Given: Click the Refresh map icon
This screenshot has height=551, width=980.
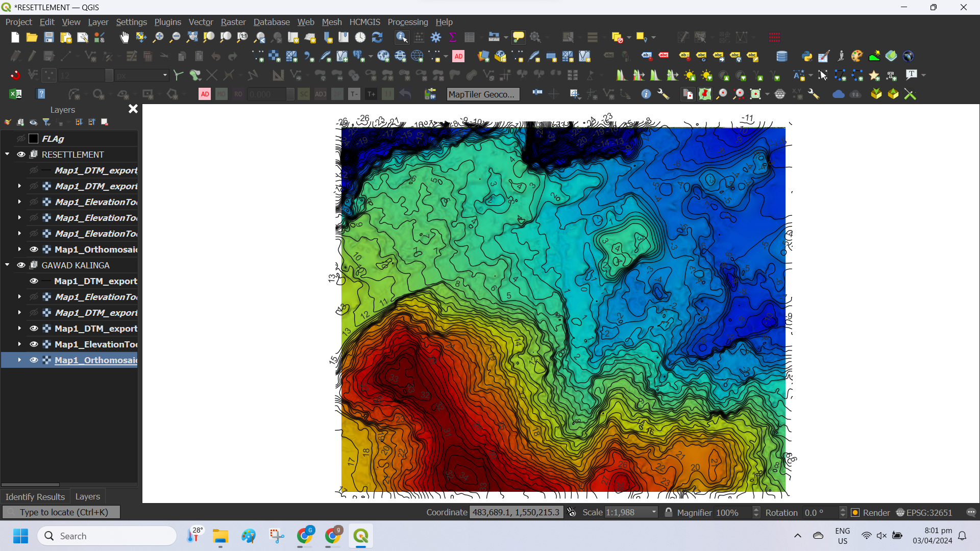Looking at the screenshot, I should click(377, 37).
